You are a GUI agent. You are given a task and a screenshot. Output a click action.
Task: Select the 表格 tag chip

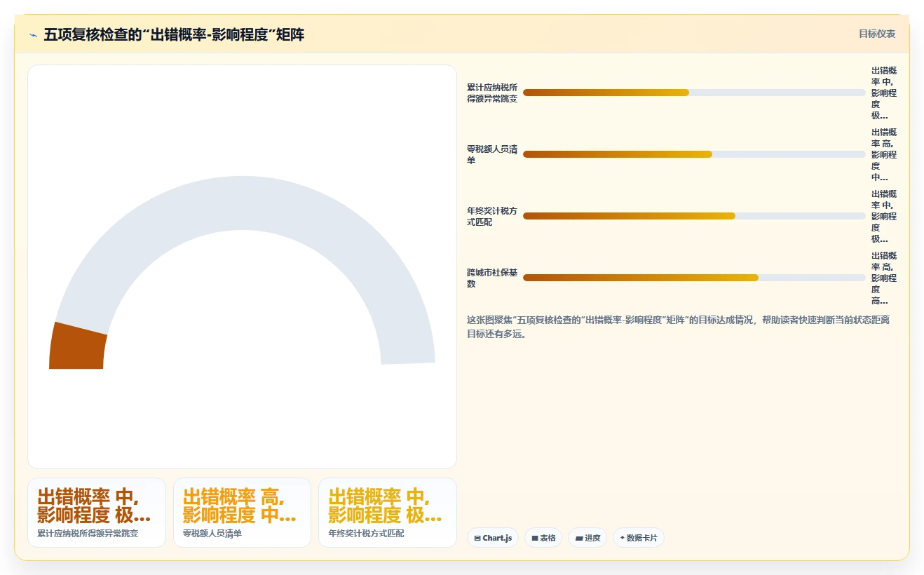pyautogui.click(x=543, y=538)
